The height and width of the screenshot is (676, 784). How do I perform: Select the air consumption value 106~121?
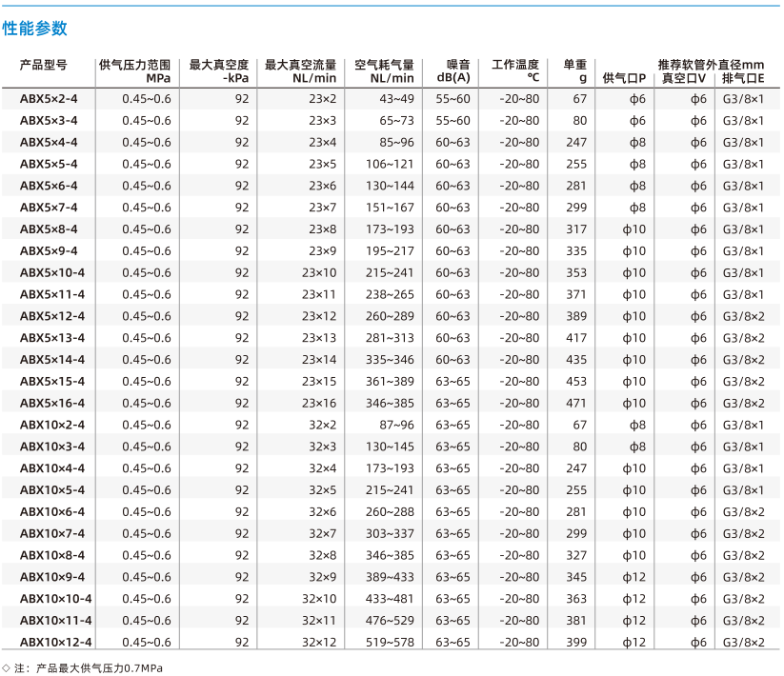pos(390,164)
